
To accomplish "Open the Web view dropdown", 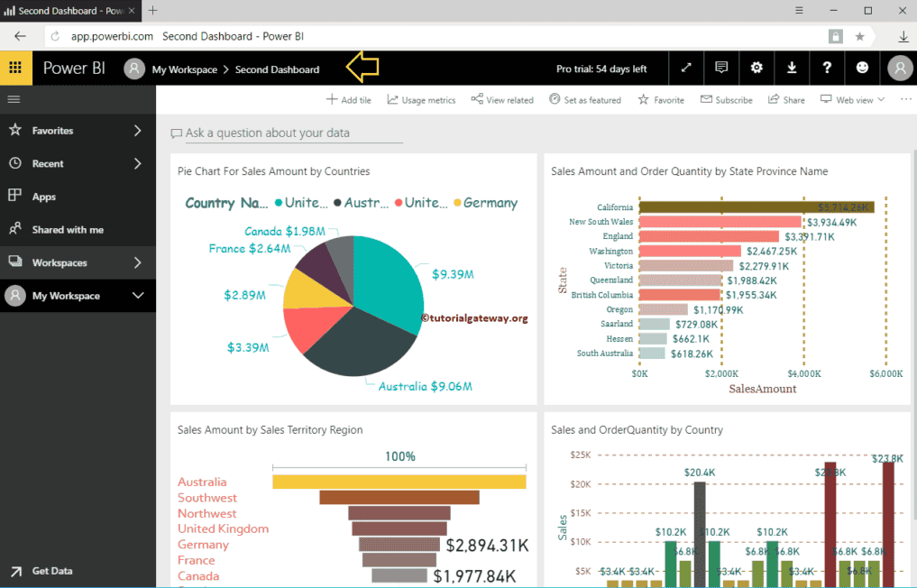I will [x=850, y=99].
